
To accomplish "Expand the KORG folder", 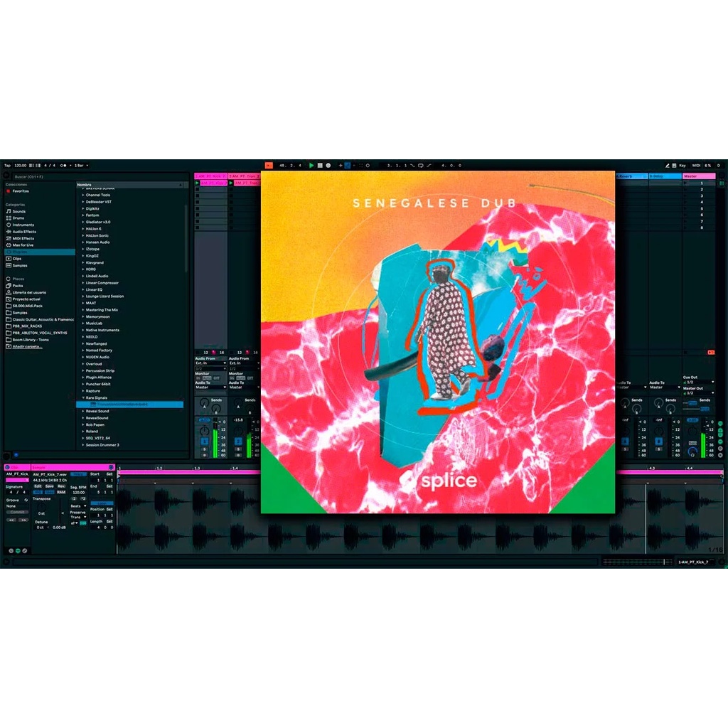I will [83, 269].
